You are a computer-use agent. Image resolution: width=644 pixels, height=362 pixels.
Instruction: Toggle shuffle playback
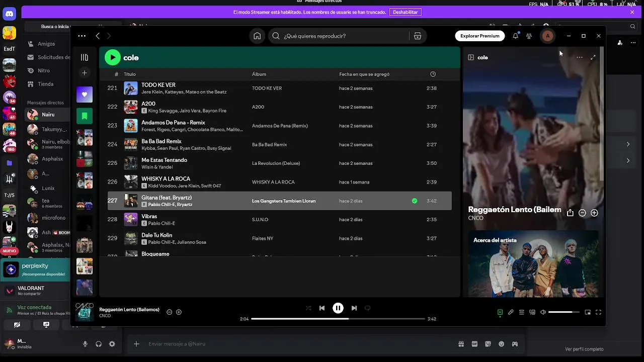pyautogui.click(x=308, y=308)
